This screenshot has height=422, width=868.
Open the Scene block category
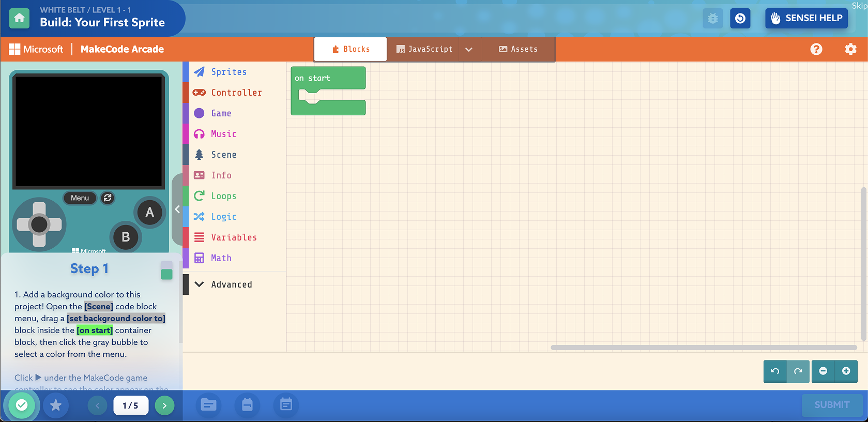click(235, 155)
